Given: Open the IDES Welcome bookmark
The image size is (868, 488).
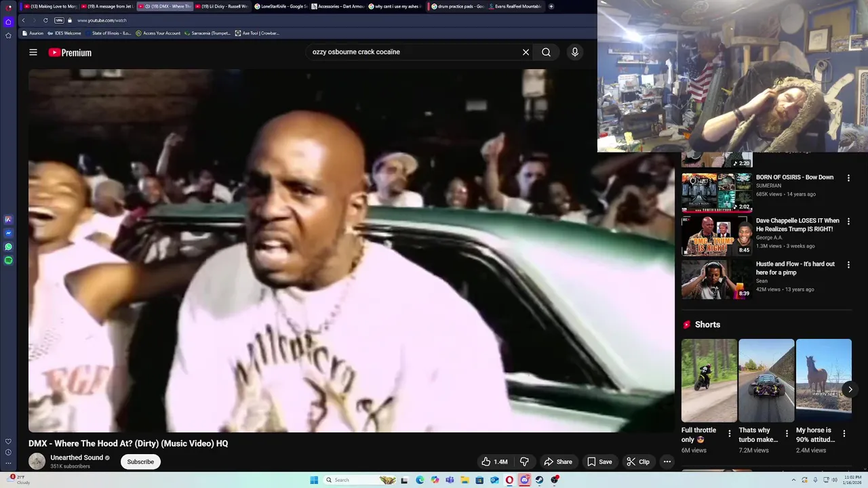Looking at the screenshot, I should pos(64,33).
